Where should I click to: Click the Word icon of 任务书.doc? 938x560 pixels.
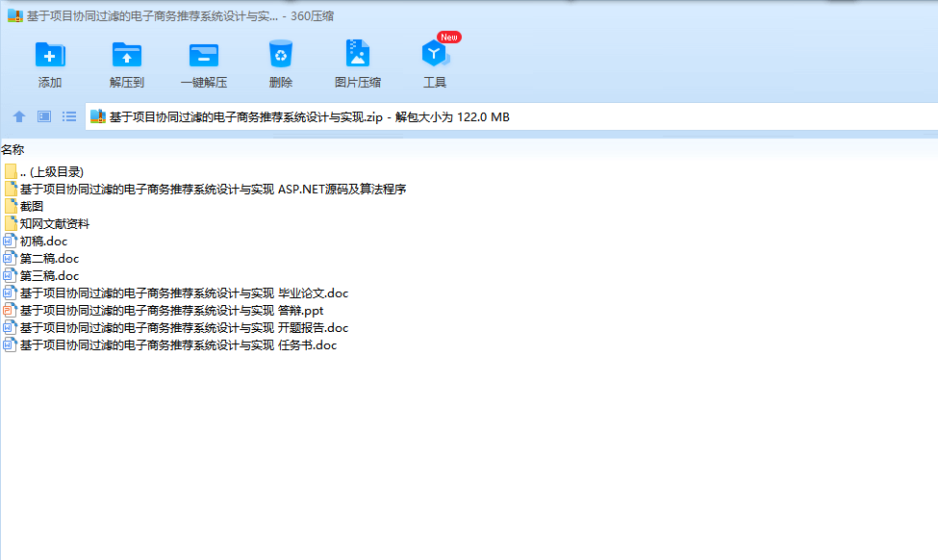[10, 345]
